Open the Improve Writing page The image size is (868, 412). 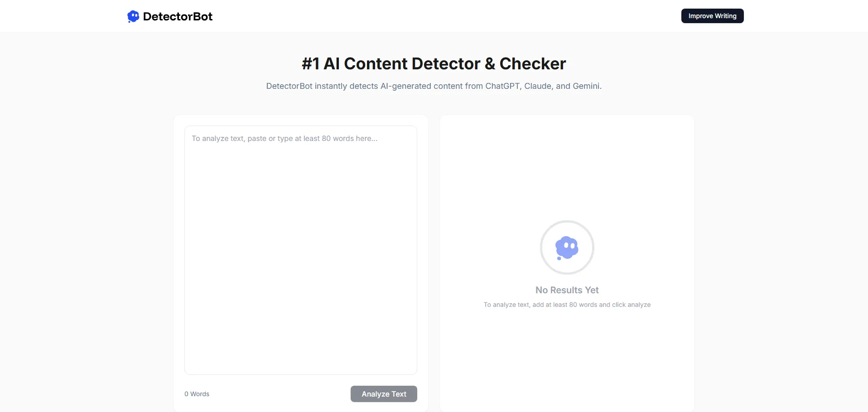tap(712, 16)
